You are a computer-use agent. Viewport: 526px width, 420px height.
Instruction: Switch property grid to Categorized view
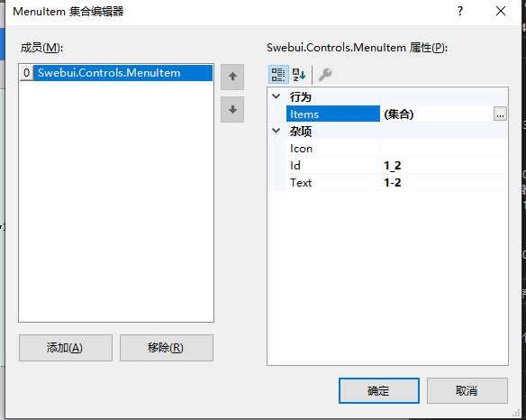[278, 75]
